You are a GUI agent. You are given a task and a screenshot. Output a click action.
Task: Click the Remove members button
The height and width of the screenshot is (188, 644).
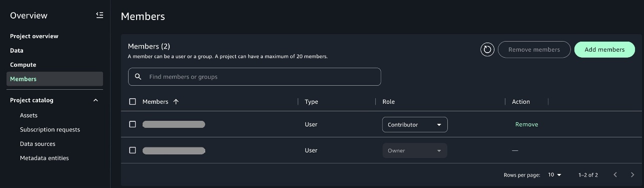coord(534,50)
